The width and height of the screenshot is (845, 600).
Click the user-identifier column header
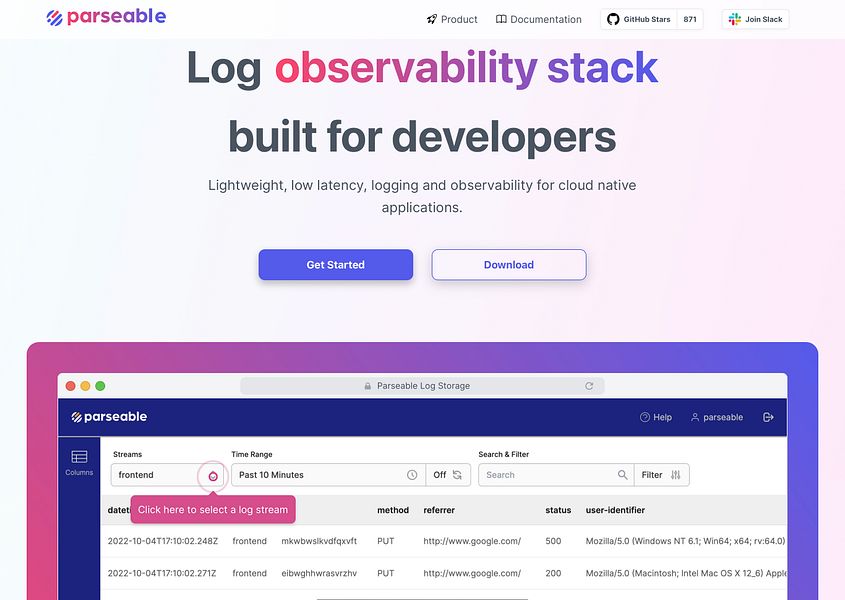(x=615, y=510)
